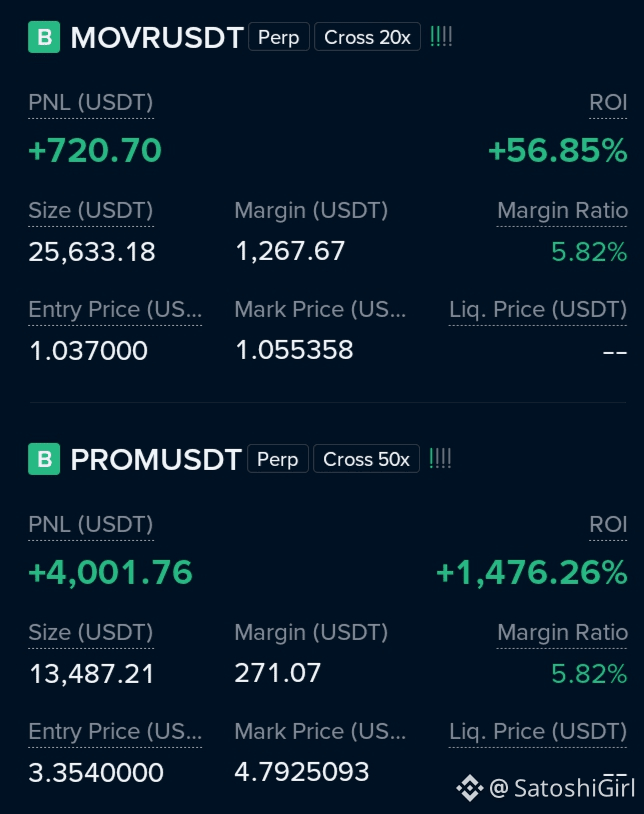Tap the Margin Ratio label under MOVRUSDT

563,211
